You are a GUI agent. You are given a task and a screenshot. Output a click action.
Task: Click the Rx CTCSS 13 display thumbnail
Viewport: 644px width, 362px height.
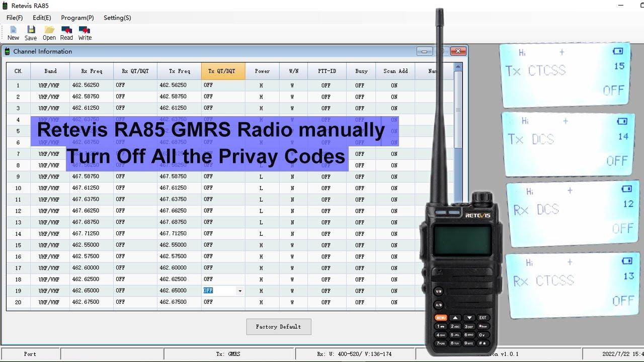pyautogui.click(x=573, y=285)
